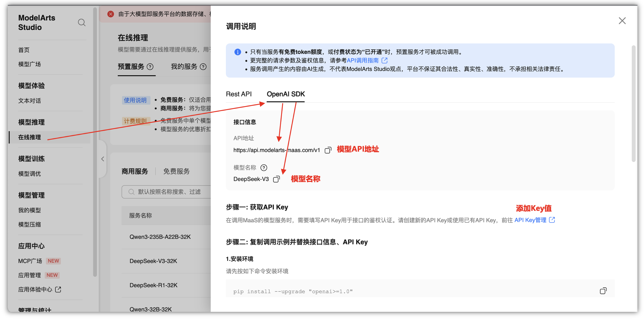This screenshot has width=644, height=321.
Task: Click the sidebar vertical scrollbar
Action: [x=95, y=142]
